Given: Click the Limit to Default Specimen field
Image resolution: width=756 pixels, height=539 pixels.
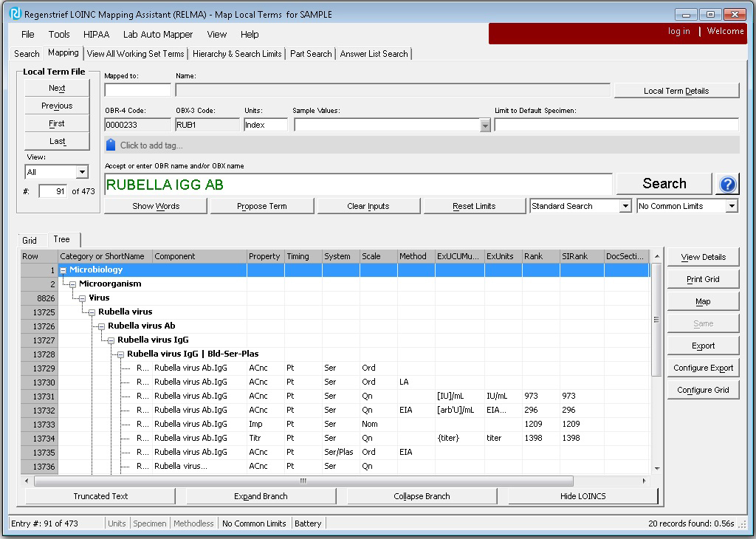Looking at the screenshot, I should (616, 125).
